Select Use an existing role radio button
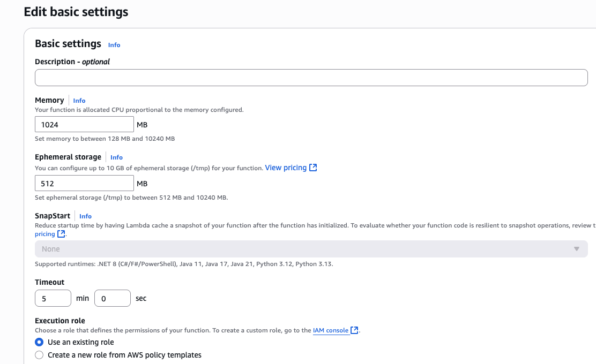 tap(39, 342)
